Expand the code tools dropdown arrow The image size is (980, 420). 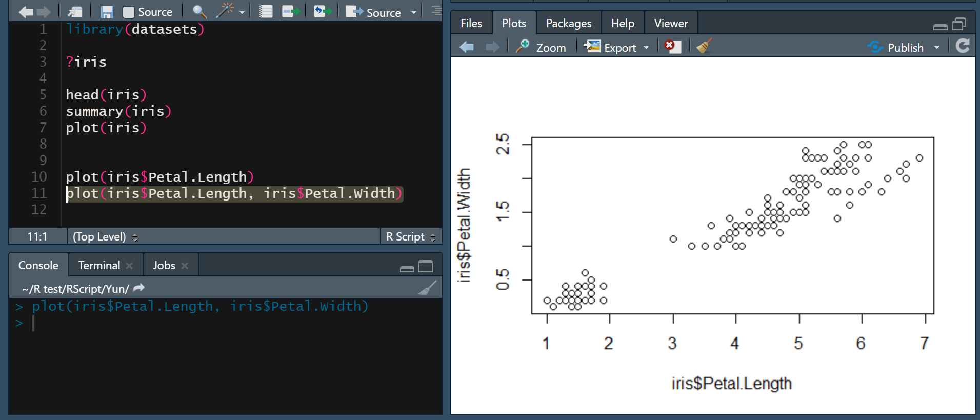(x=242, y=12)
